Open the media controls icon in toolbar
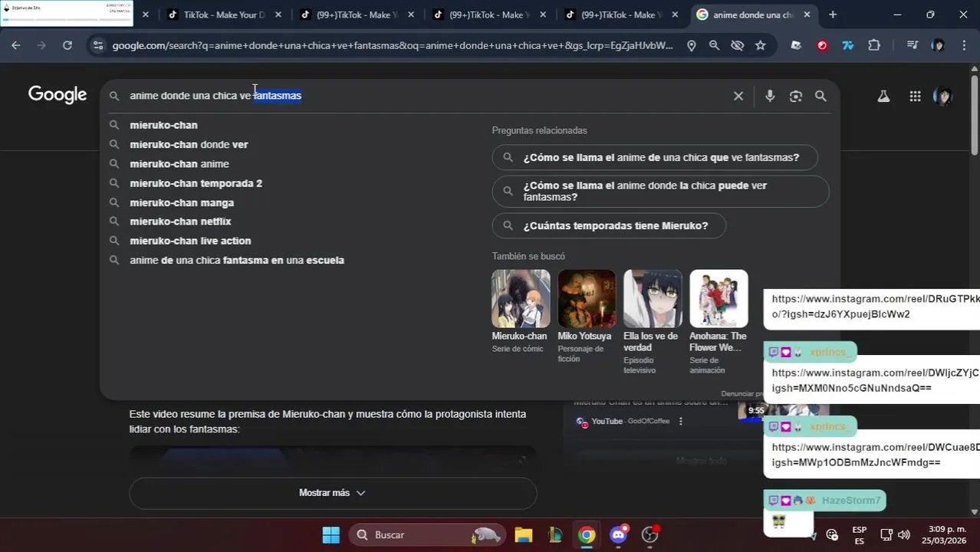This screenshot has height=552, width=980. pos(912,45)
